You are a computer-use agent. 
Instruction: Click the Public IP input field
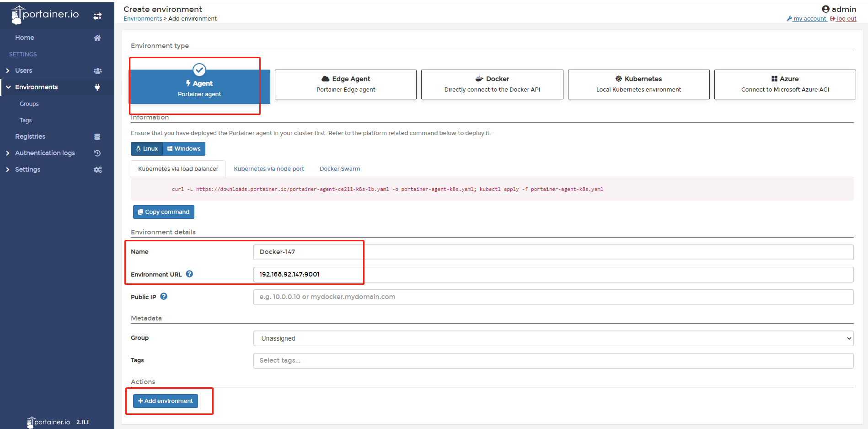553,297
